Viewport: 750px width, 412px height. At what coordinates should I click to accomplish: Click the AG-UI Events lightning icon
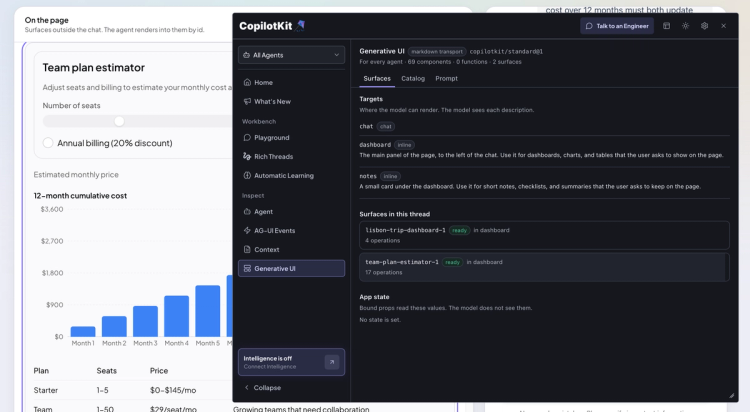[247, 231]
